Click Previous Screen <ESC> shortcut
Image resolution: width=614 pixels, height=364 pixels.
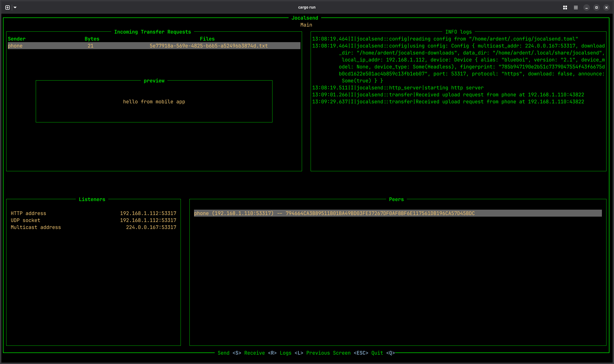pyautogui.click(x=337, y=353)
